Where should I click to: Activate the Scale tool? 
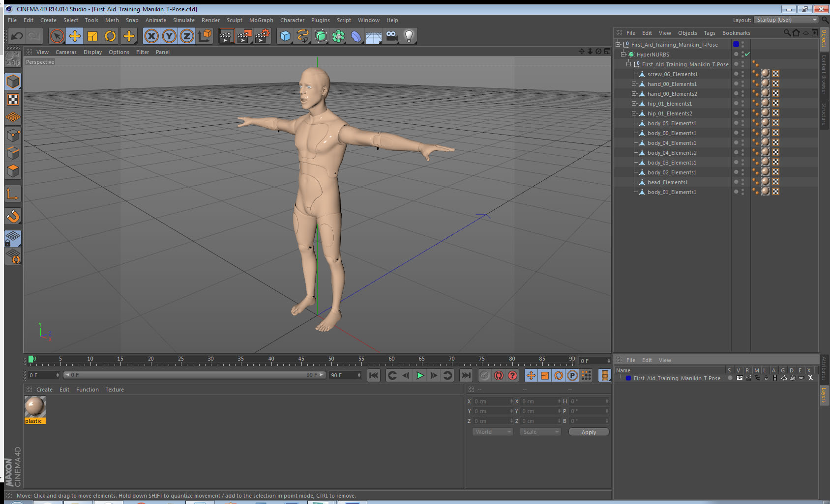click(92, 36)
